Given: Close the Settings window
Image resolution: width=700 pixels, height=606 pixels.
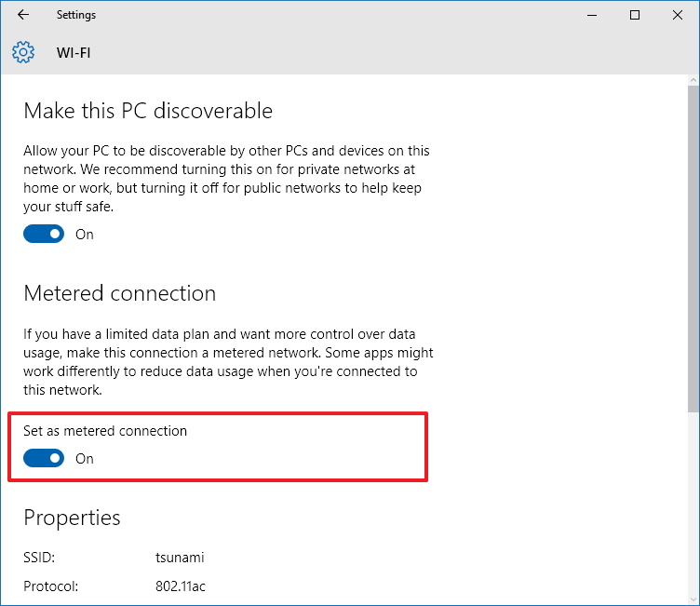Looking at the screenshot, I should point(678,15).
